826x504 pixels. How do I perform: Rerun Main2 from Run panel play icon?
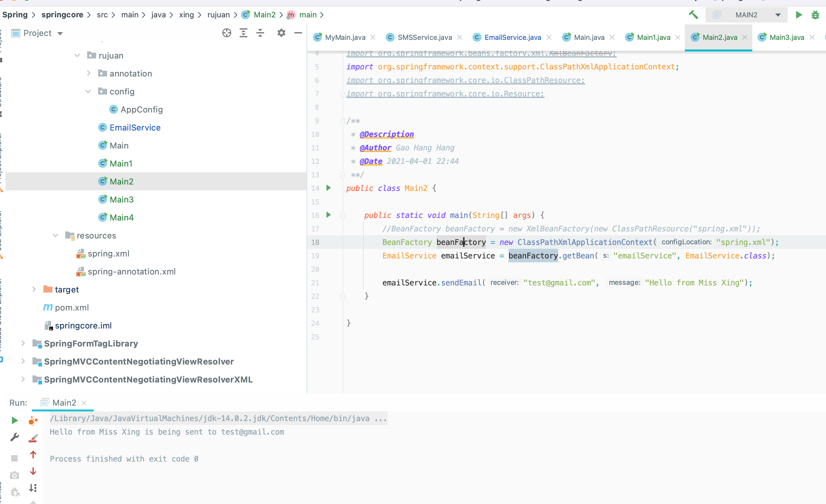click(14, 420)
